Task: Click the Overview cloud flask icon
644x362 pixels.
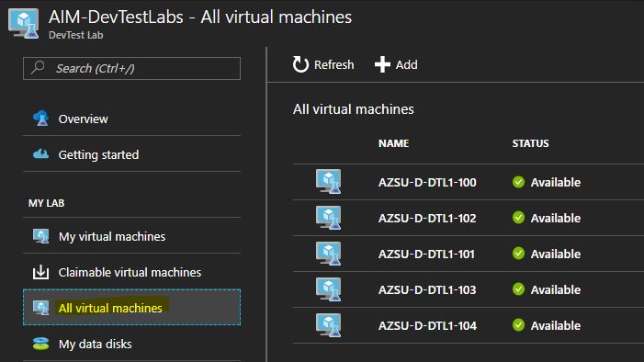Action: [x=40, y=119]
